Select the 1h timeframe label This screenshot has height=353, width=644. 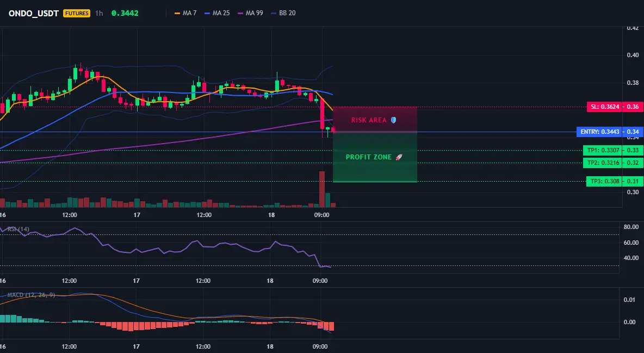99,13
